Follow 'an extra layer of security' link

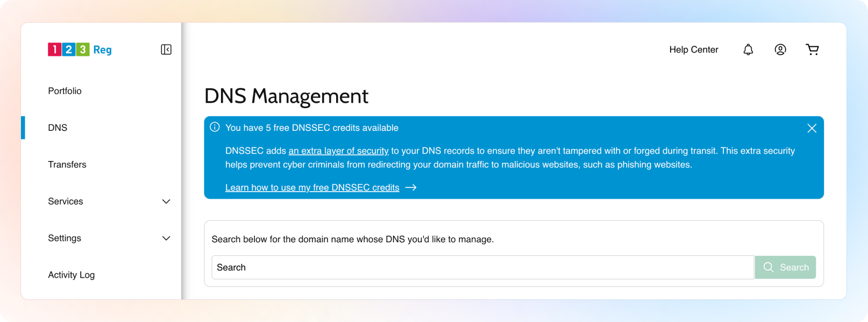tap(338, 151)
